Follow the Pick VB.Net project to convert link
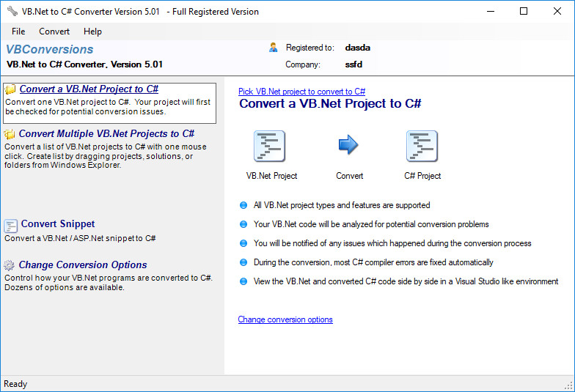Screen dimensions: 575x392 click(302, 91)
